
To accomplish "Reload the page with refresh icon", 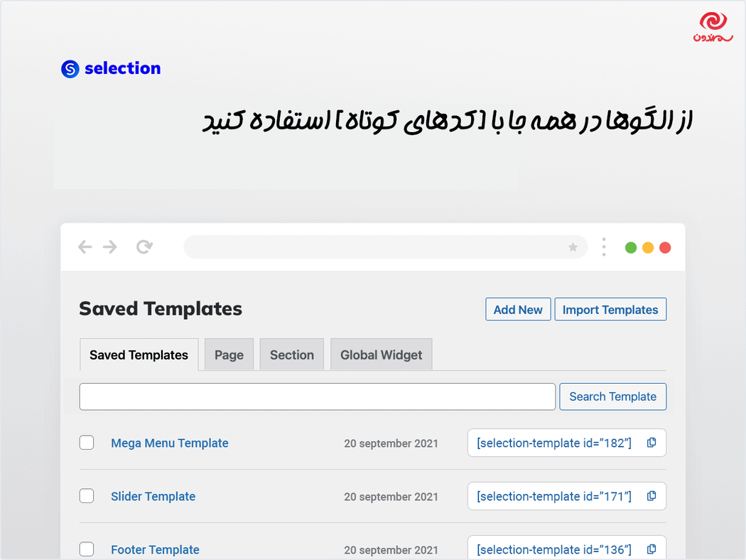I will (145, 247).
